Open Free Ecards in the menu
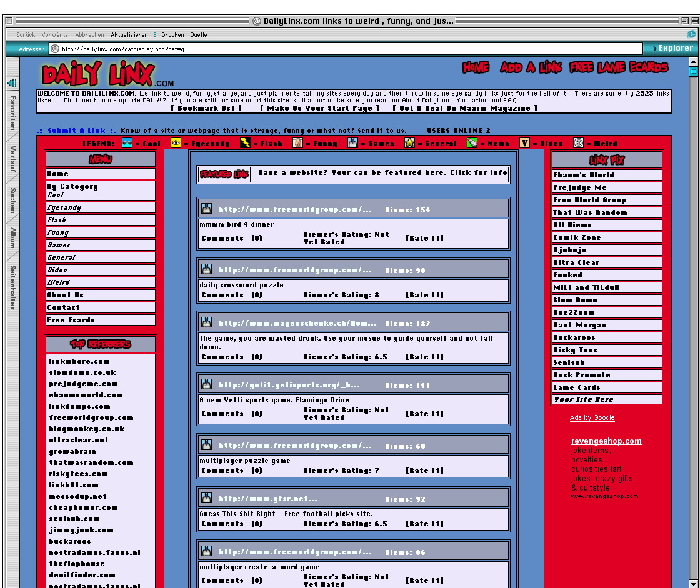 (x=101, y=320)
